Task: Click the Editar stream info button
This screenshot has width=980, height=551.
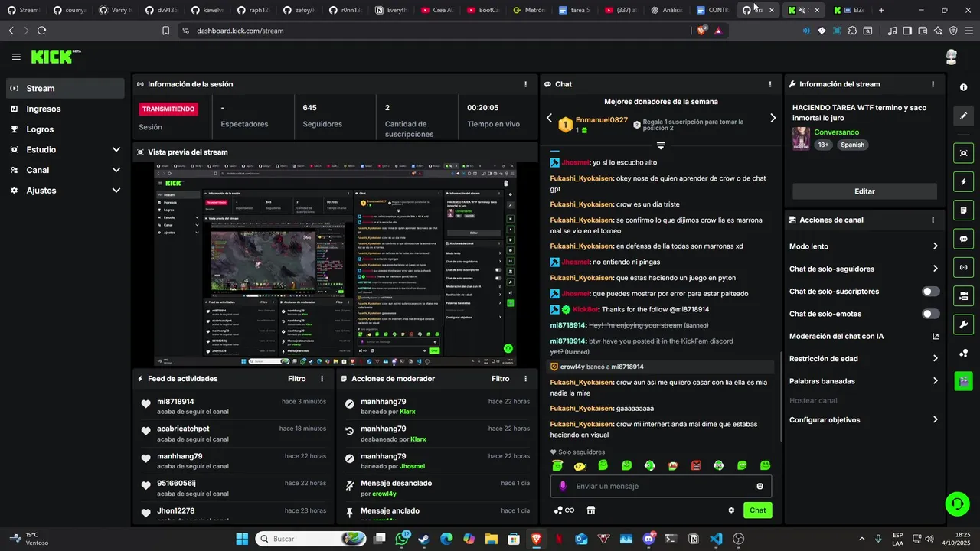Action: click(864, 191)
